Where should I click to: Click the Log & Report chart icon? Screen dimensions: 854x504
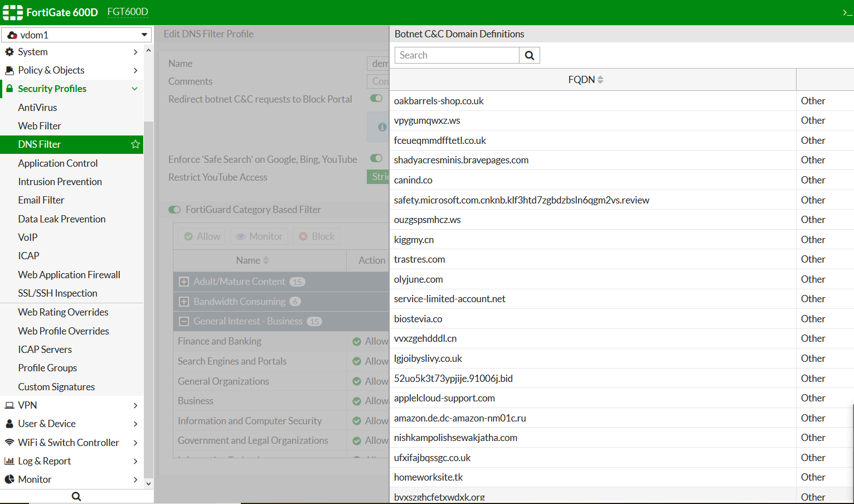[9, 461]
